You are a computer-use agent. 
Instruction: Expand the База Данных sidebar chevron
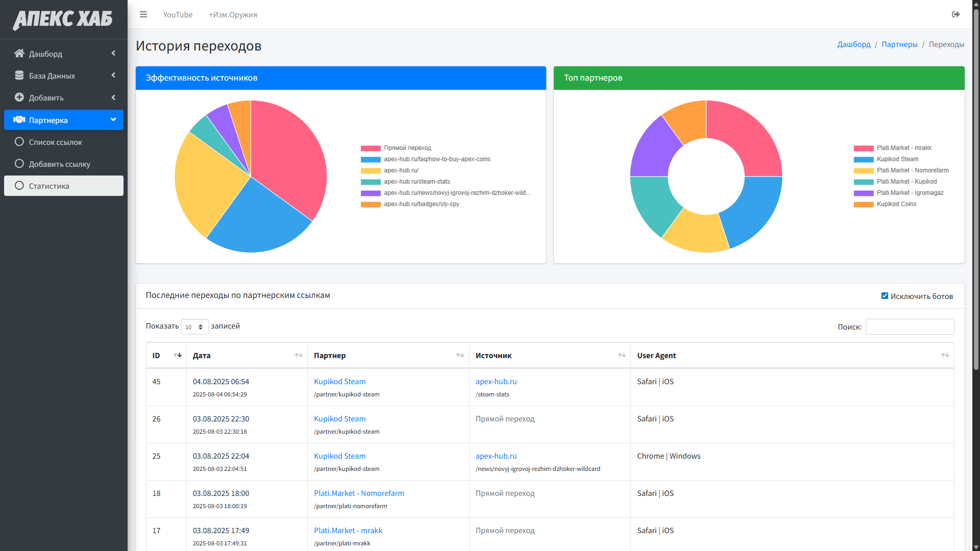coord(113,76)
